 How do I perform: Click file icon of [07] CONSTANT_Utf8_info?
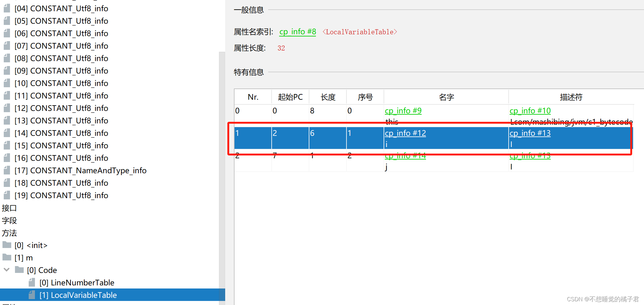pyautogui.click(x=7, y=46)
